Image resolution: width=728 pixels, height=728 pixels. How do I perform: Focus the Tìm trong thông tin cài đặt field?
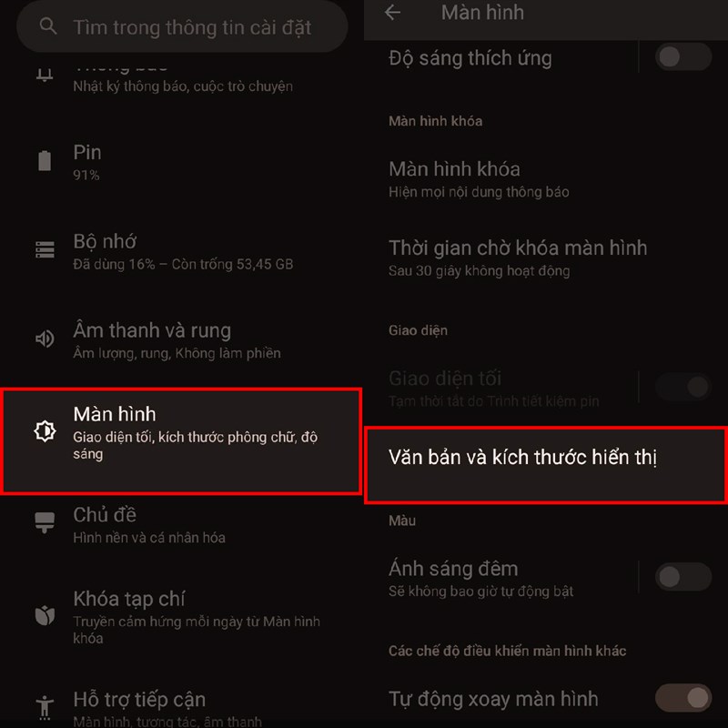pyautogui.click(x=182, y=26)
